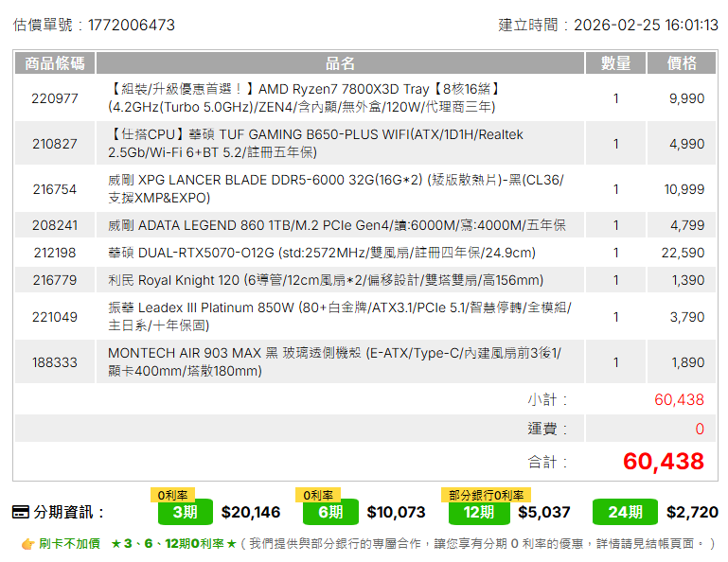Click the 運費 label
The image size is (728, 562).
547,429
